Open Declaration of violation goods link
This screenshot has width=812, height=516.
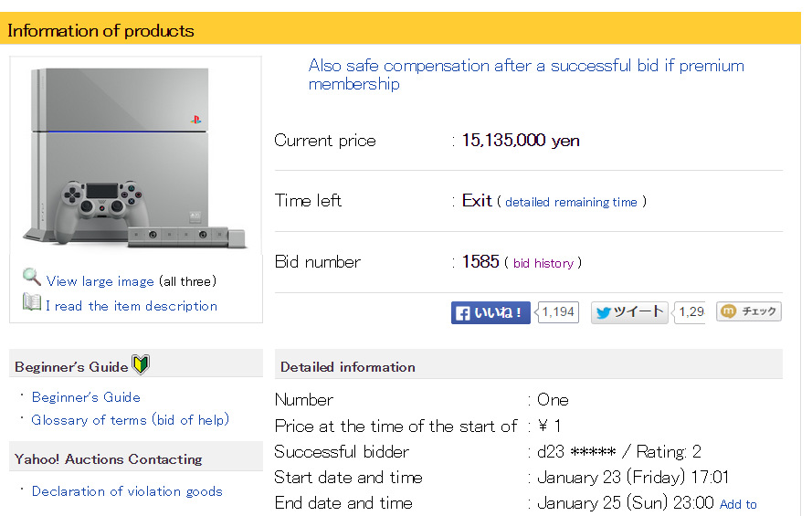coord(127,491)
